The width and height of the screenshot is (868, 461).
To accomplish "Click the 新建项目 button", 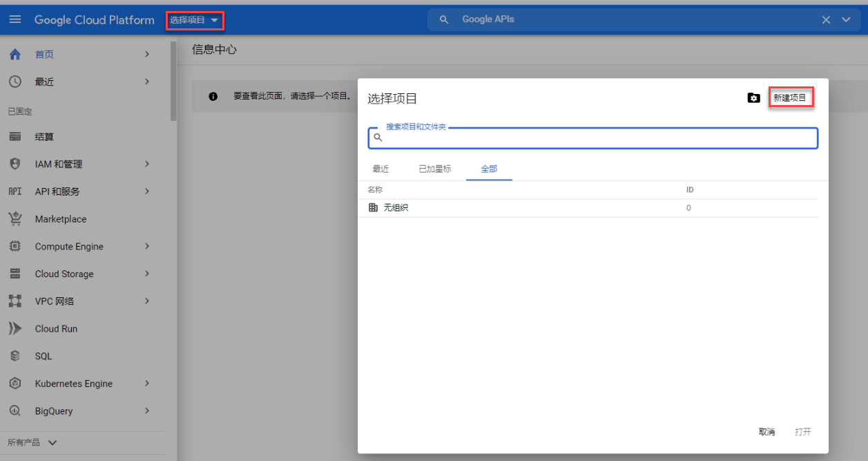I will tap(790, 98).
